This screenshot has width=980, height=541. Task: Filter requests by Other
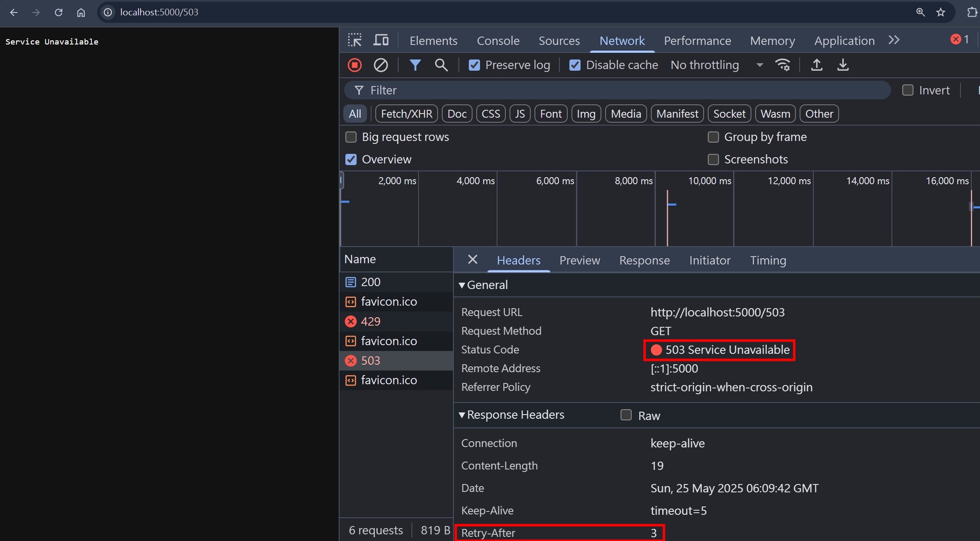pyautogui.click(x=819, y=114)
